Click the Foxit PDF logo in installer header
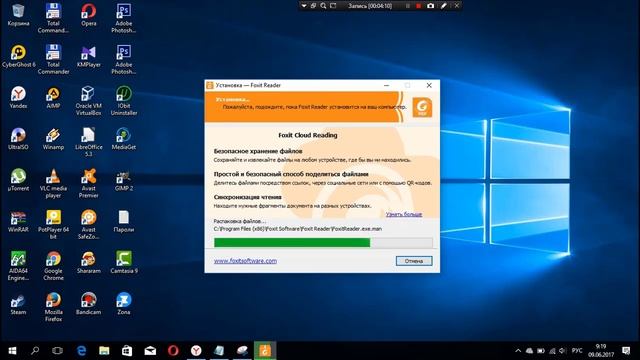The height and width of the screenshot is (360, 640). 422,107
